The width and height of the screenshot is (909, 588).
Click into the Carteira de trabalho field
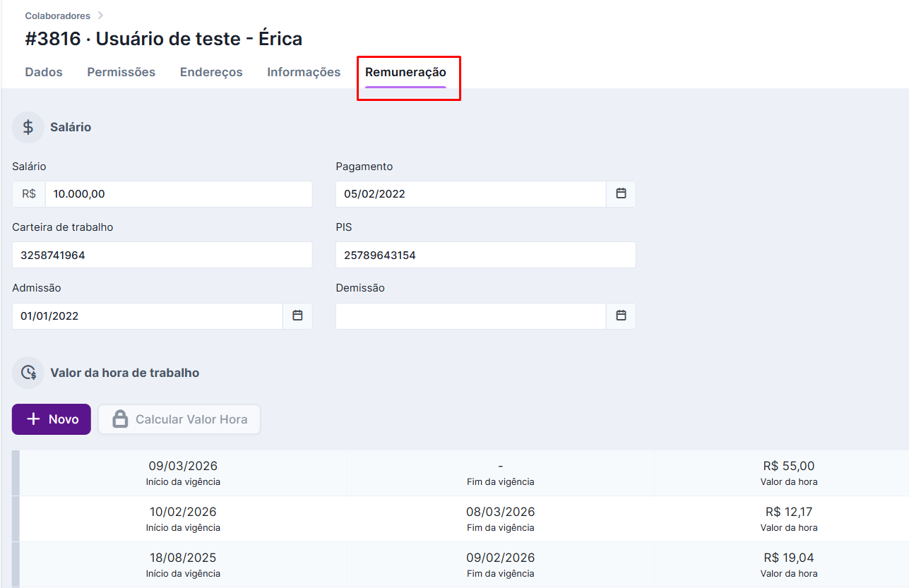coord(162,255)
